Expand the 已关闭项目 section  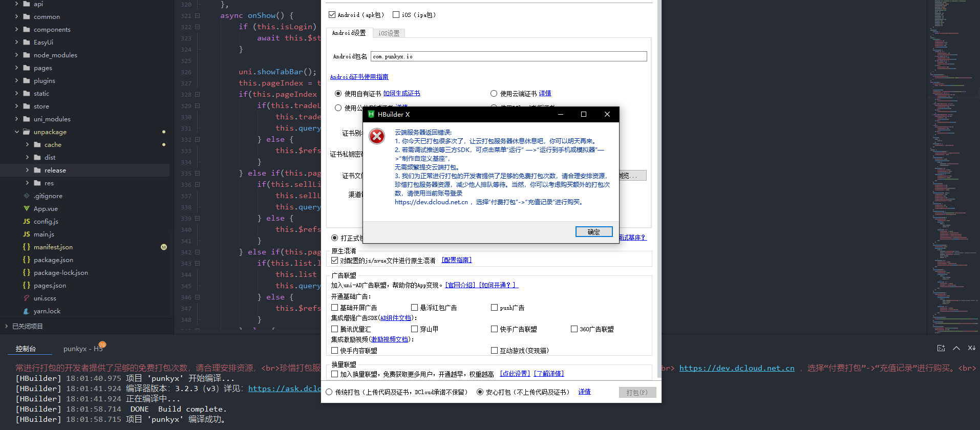(6, 326)
